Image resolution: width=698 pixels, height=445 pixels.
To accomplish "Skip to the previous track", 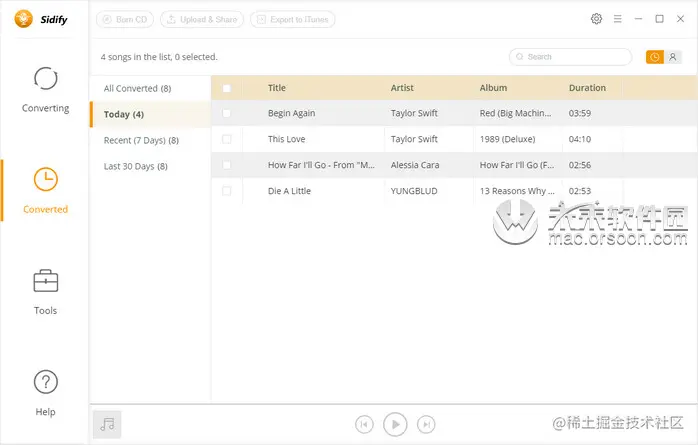I will tap(364, 425).
